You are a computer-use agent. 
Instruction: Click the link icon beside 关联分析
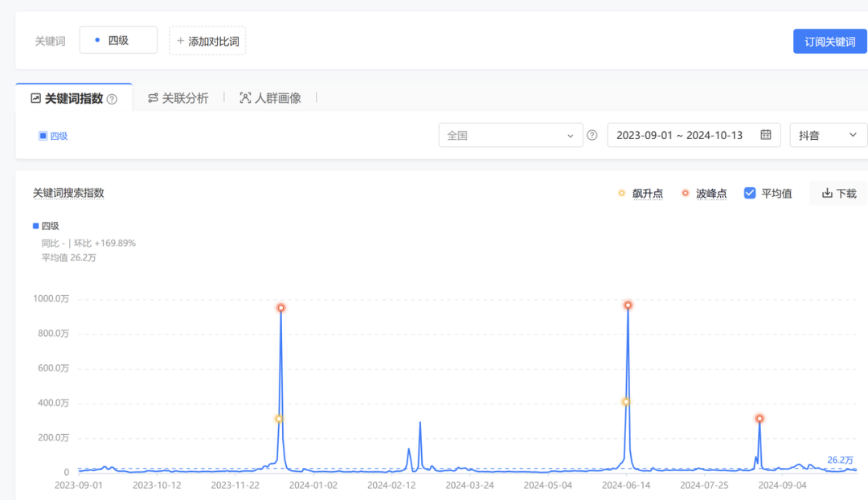tap(152, 97)
